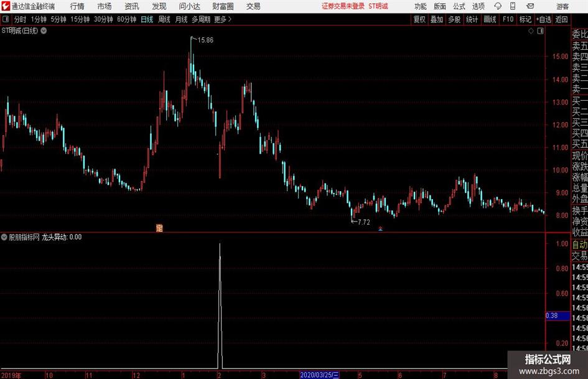Viewport: 588px width, 379px height.
Task: Switch to 15分钟 period
Action: (x=80, y=19)
